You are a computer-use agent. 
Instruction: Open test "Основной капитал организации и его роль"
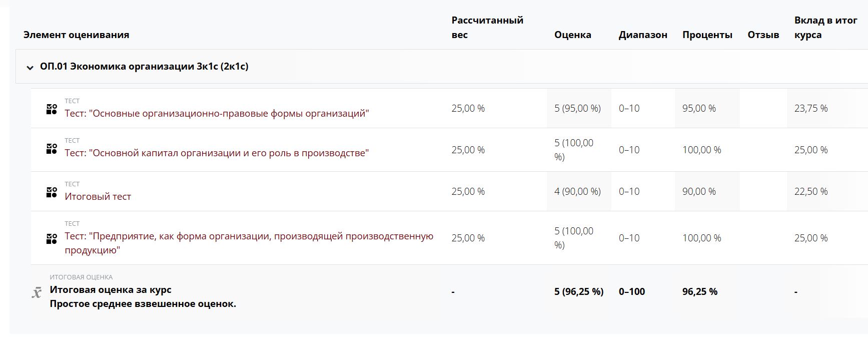pos(216,153)
